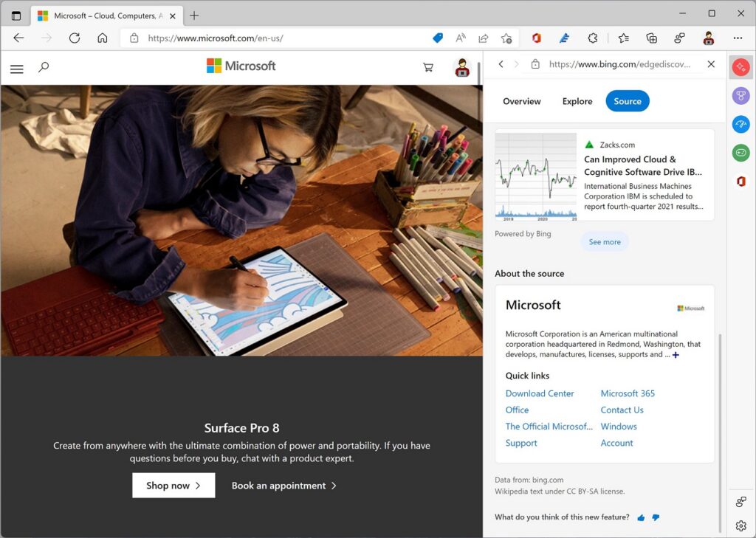The image size is (756, 538).
Task: Click the shopping tag icon in toolbar
Action: [437, 38]
